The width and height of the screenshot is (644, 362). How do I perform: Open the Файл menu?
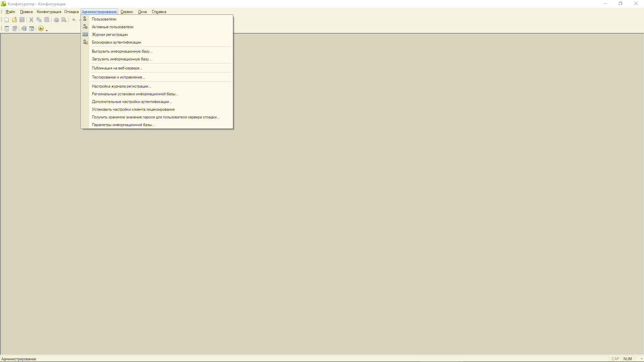pos(10,12)
